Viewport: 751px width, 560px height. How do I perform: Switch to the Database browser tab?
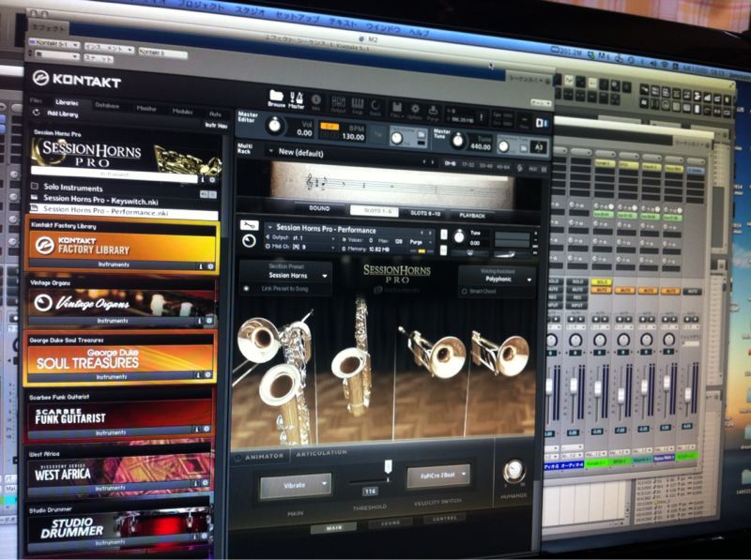coord(107,105)
